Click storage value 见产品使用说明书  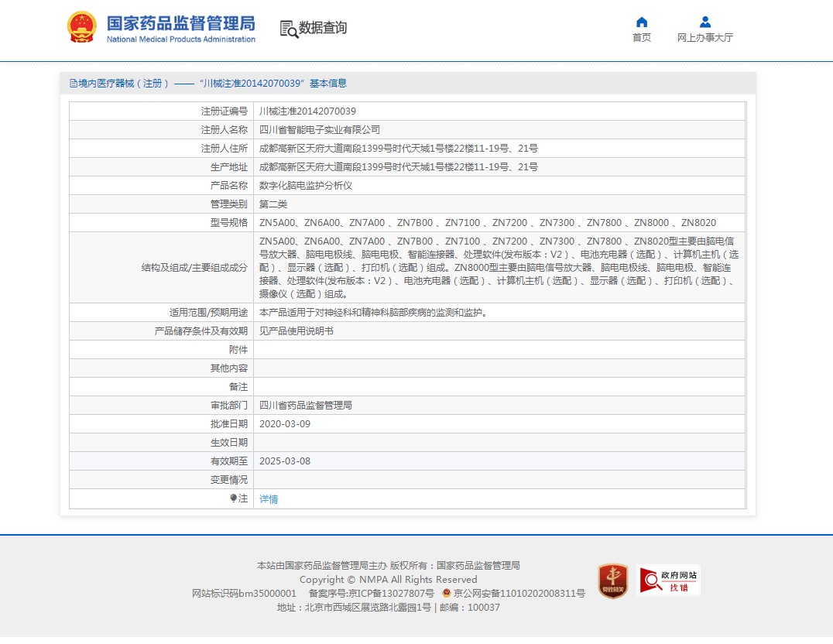pos(297,331)
